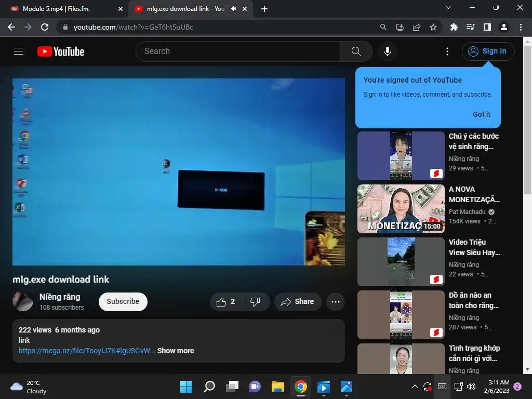This screenshot has width=532, height=399.
Task: Open volume control in system tray
Action: click(x=471, y=387)
